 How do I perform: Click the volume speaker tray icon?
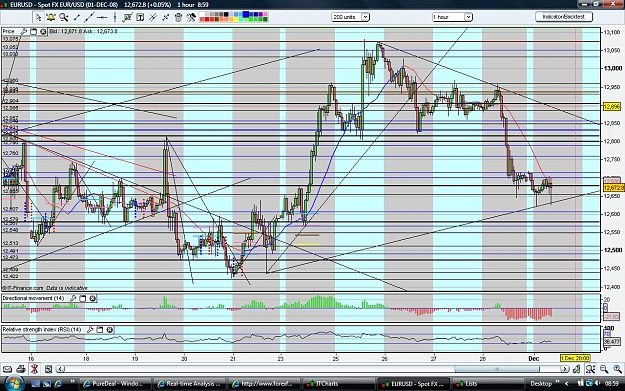(597, 383)
